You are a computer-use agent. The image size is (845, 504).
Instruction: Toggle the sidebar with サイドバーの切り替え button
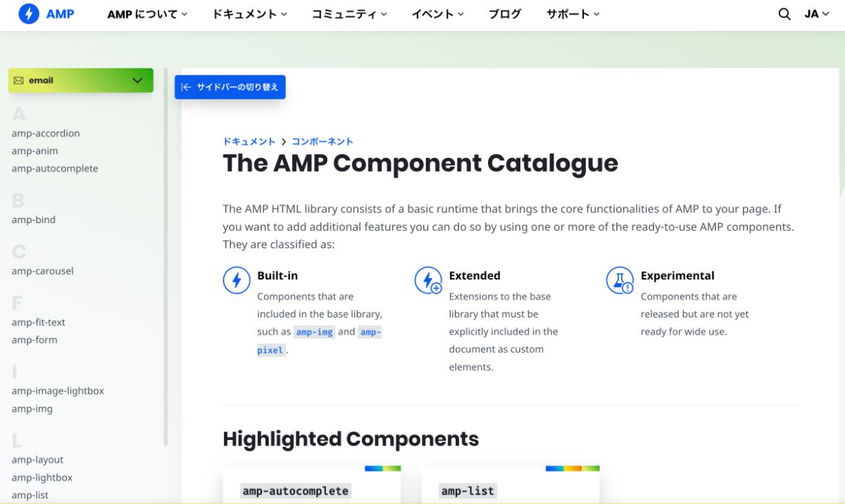click(x=230, y=87)
